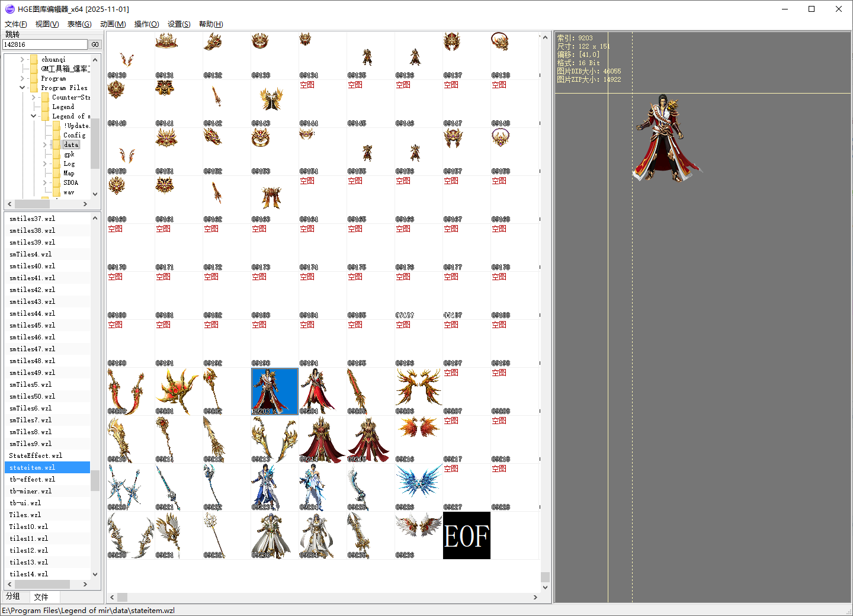This screenshot has height=616, width=853.
Task: Click the Program folder icon in tree
Action: tap(34, 78)
